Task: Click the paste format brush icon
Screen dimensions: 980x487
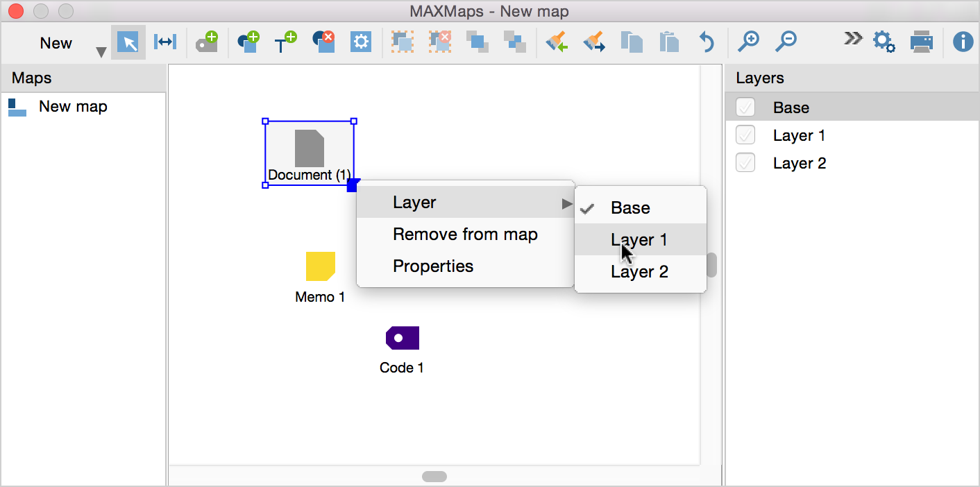Action: tap(594, 42)
